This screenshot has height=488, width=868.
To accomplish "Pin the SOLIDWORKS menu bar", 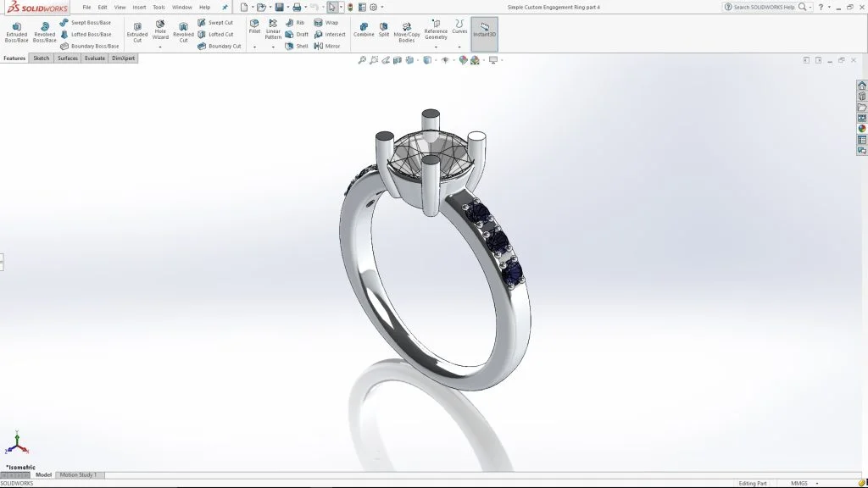I will tap(225, 7).
